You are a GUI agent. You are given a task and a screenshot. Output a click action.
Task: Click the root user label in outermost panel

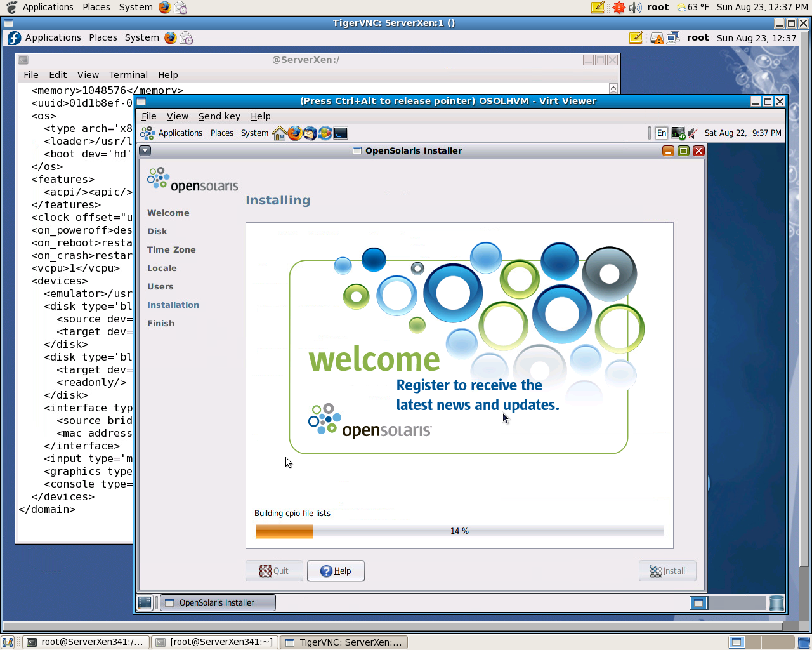658,7
